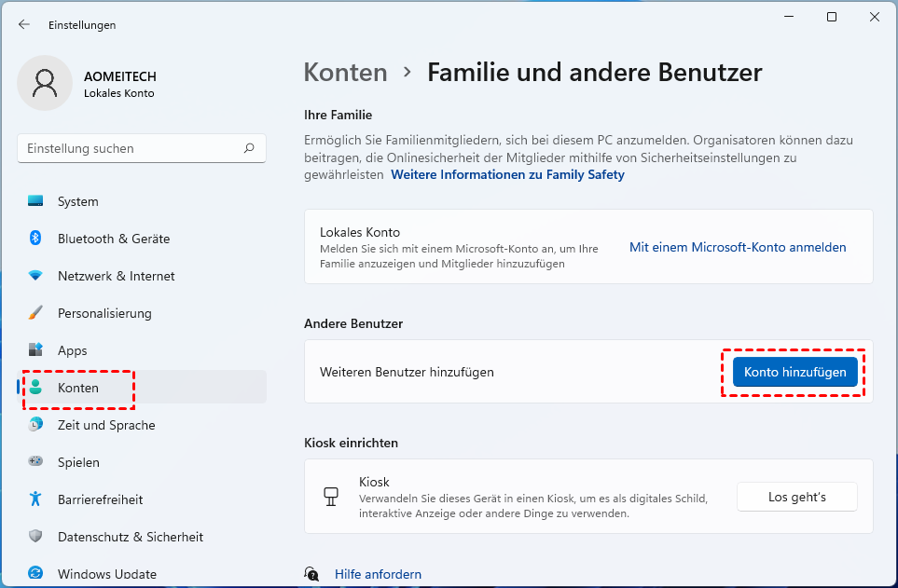Open the Hilfe anfordern link
This screenshot has width=898, height=588.
coord(378,574)
